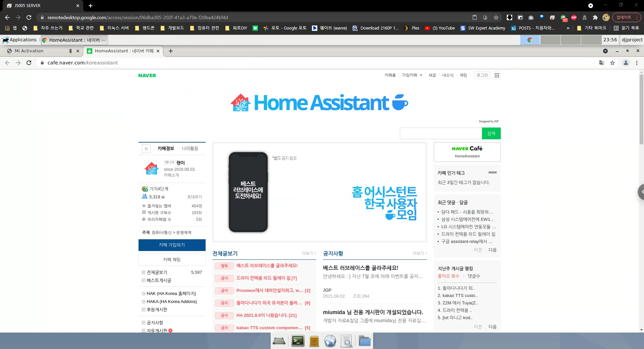This screenshot has height=349, width=644.
Task: Open the 카페홈 menu item
Action: click(x=390, y=75)
